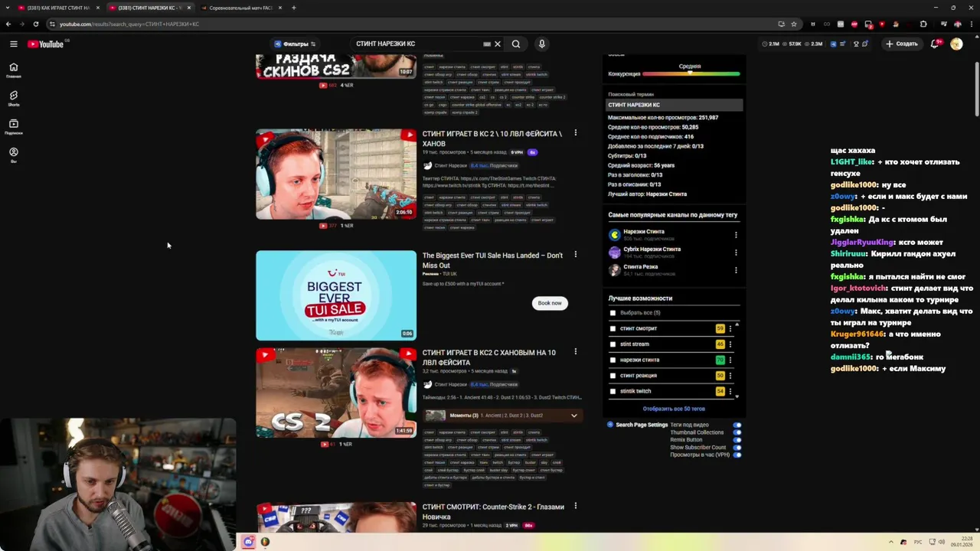Click Отобразить все 50 тегов link
980x551 pixels.
click(674, 409)
